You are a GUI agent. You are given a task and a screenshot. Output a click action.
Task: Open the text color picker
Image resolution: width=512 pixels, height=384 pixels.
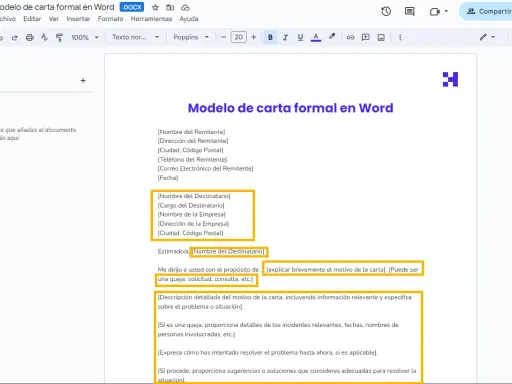click(316, 37)
